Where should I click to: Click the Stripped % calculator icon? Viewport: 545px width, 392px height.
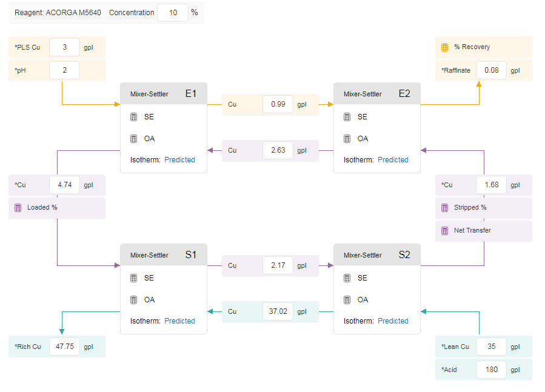click(444, 208)
